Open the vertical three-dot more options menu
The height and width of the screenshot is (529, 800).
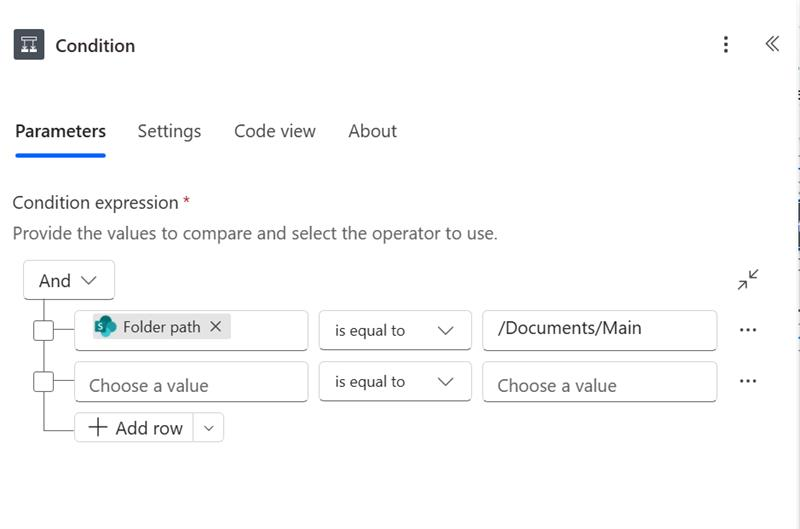pyautogui.click(x=726, y=45)
